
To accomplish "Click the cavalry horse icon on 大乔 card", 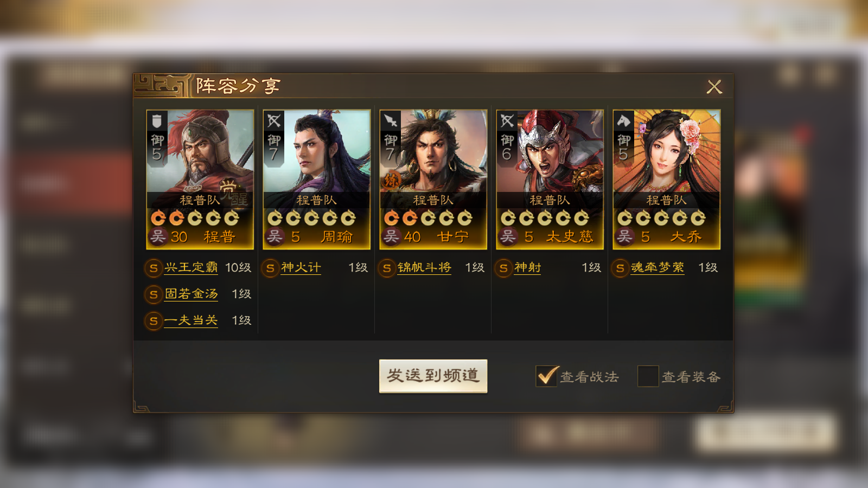I will [623, 121].
